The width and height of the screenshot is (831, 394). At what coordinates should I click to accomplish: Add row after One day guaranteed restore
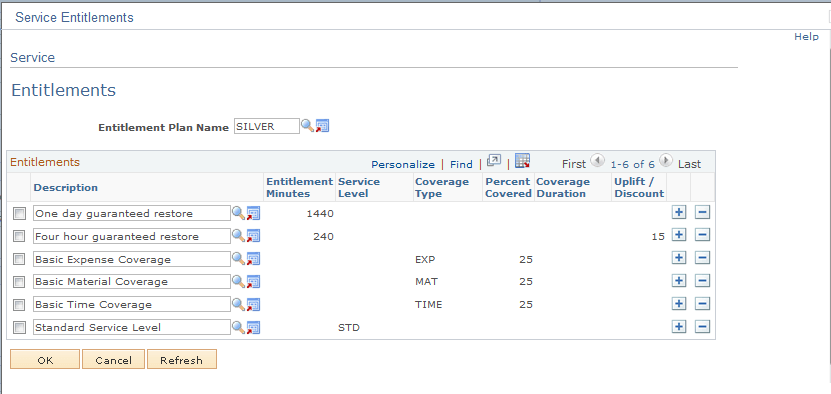(678, 213)
